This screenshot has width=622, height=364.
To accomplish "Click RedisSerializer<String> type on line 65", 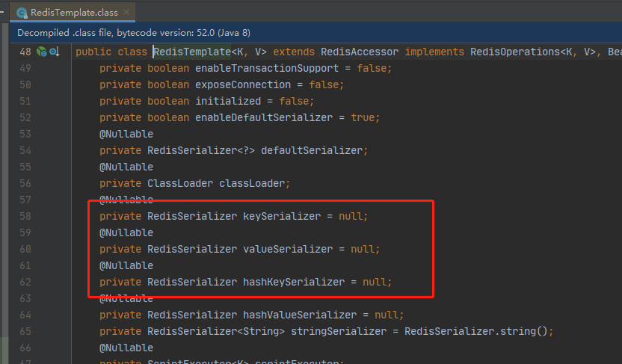I will click(x=216, y=331).
